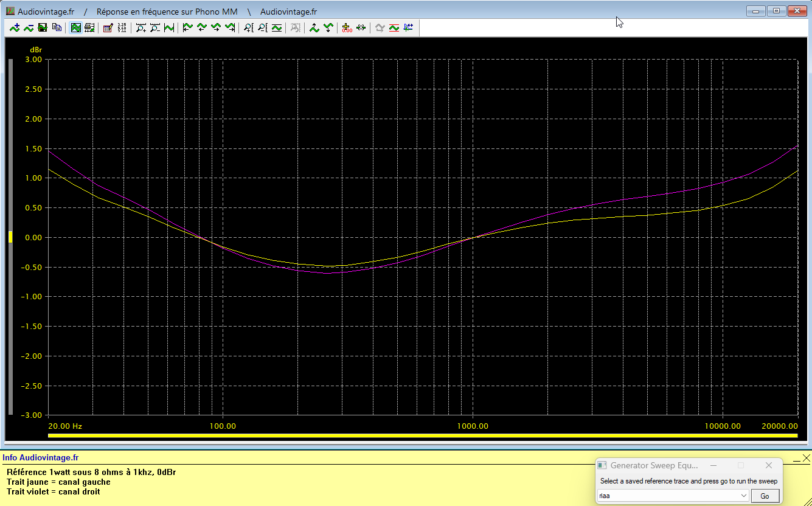This screenshot has width=812, height=506.
Task: Click the copy to clipboard icon
Action: pyautogui.click(x=57, y=27)
